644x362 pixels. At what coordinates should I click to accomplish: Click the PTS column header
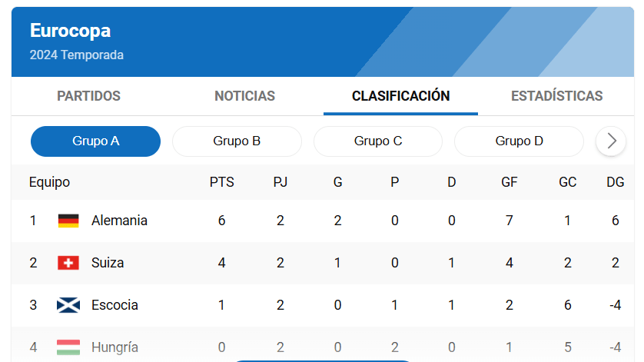coord(222,182)
